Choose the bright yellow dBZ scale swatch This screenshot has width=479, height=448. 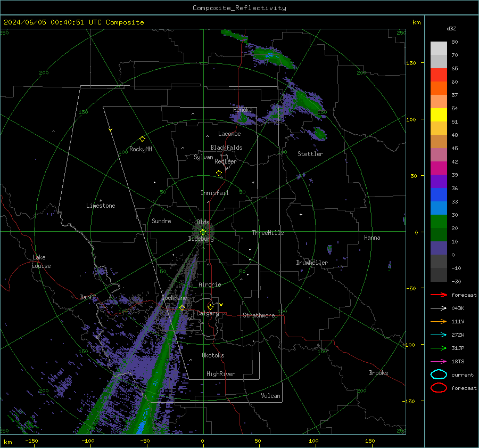pos(439,115)
